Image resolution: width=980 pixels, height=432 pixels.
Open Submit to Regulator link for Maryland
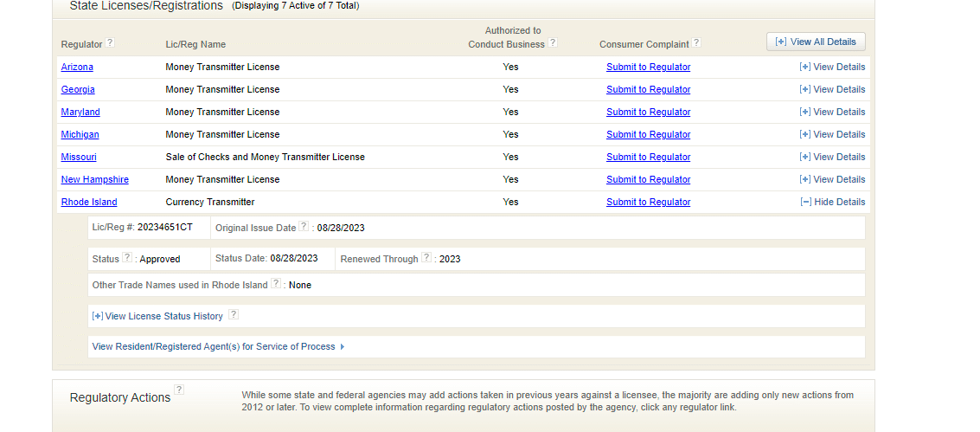648,112
